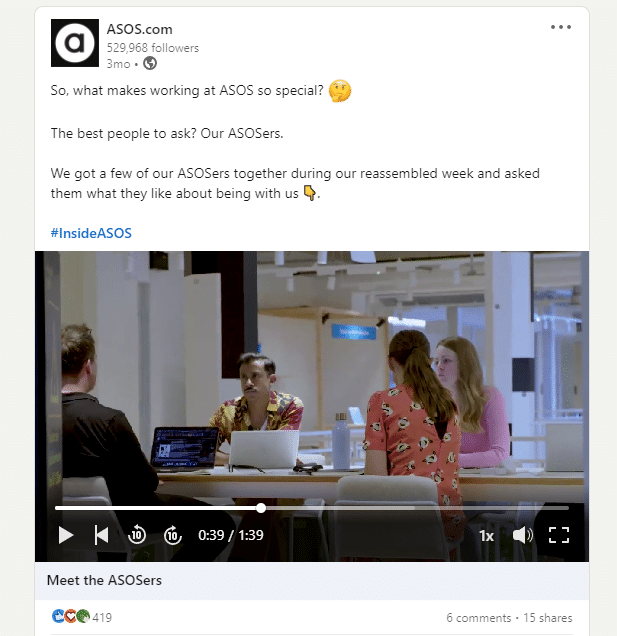617x636 pixels.
Task: Click the ASOS.com company name
Action: pos(140,29)
